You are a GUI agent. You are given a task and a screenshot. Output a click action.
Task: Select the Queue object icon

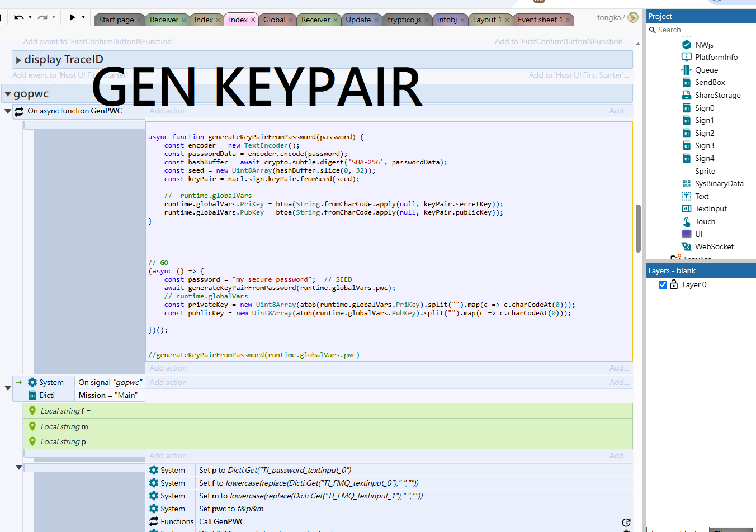687,70
